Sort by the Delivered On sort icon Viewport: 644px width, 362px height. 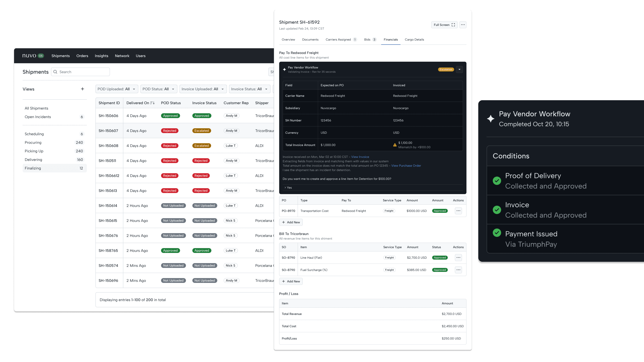(152, 103)
